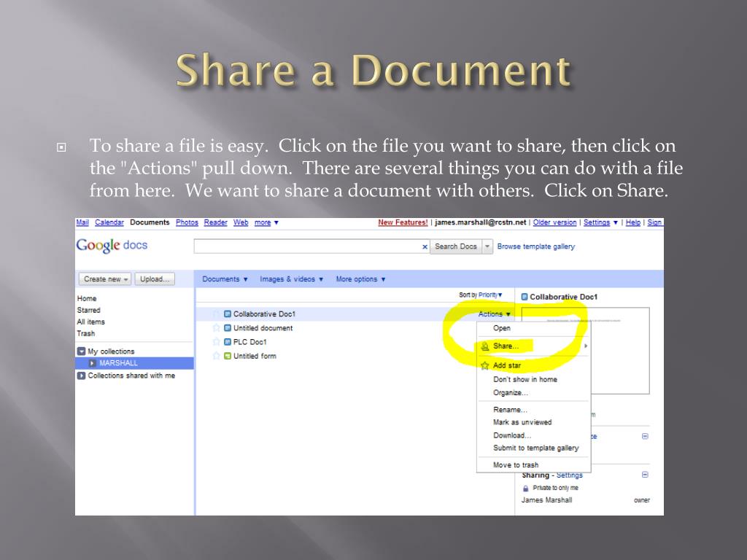Screen dimensions: 747x560
Task: Click the Share person icon in menu
Action: 485,346
